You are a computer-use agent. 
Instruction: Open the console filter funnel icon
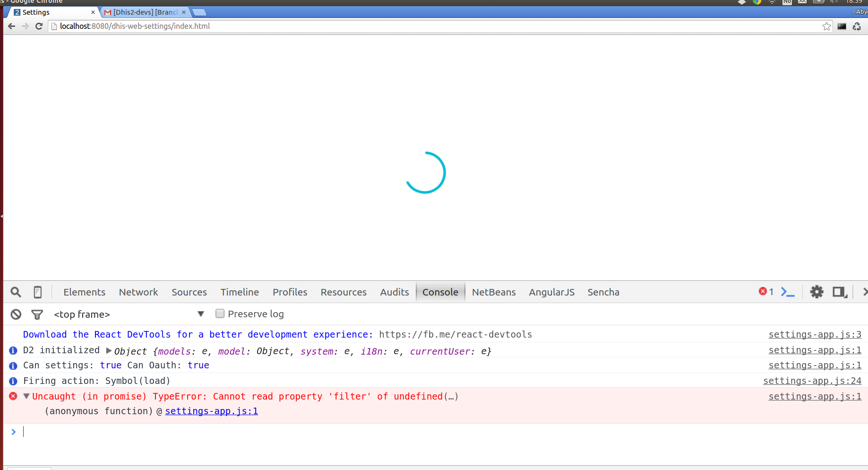tap(37, 314)
